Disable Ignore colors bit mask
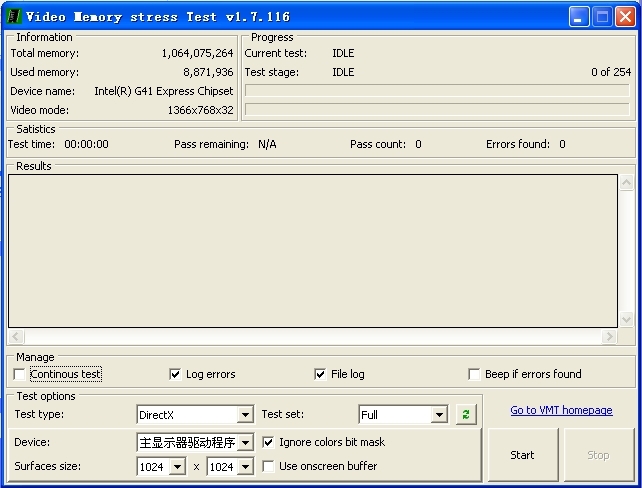The width and height of the screenshot is (642, 488). pos(268,442)
